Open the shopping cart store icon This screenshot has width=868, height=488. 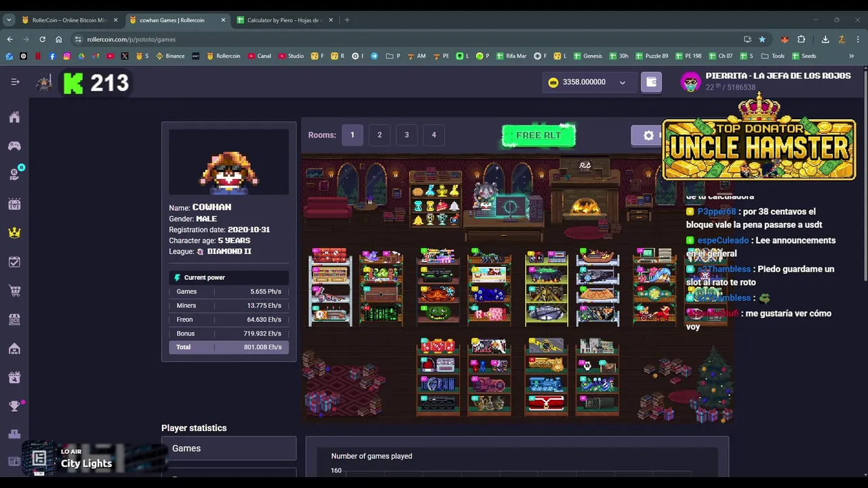coord(14,291)
